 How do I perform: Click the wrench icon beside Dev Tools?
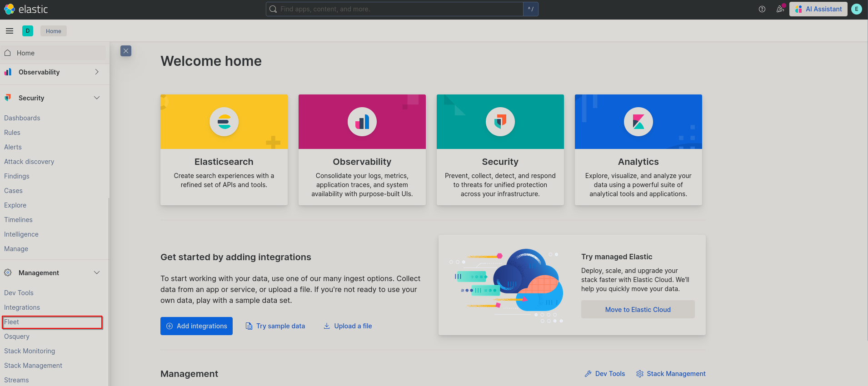[588, 374]
